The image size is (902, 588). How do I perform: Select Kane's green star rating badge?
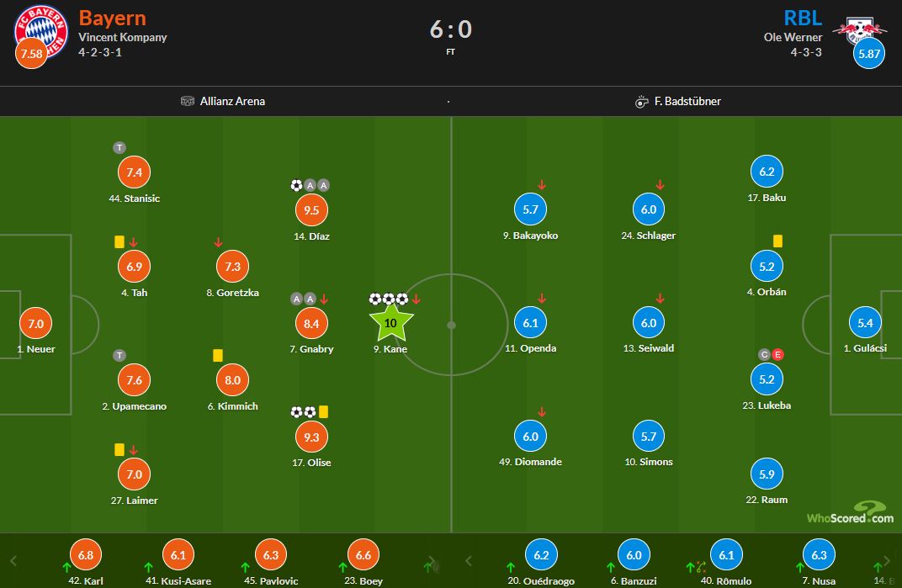[390, 323]
